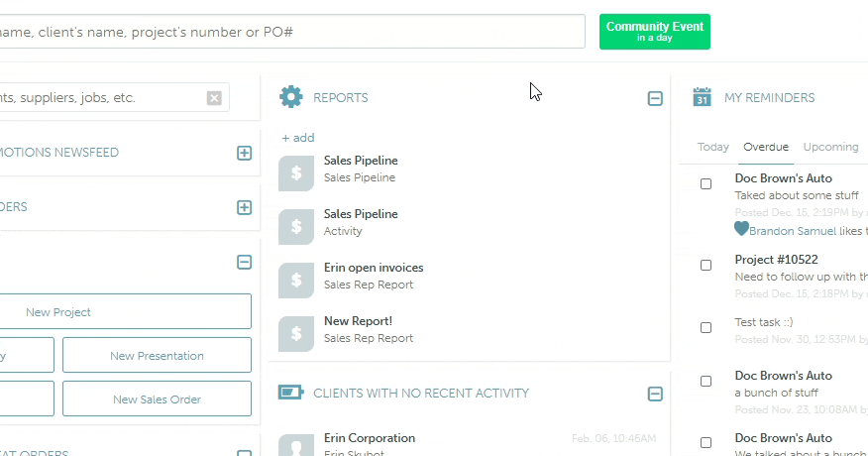Mark the Test task reminder as done

coord(705,327)
